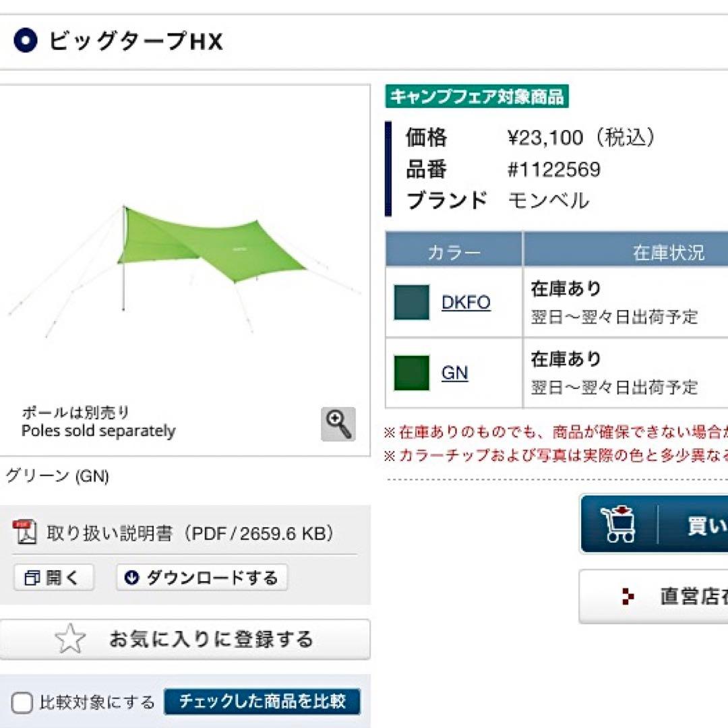The image size is (728, 728).
Task: Click the star icon for favorites
Action: coord(70,639)
